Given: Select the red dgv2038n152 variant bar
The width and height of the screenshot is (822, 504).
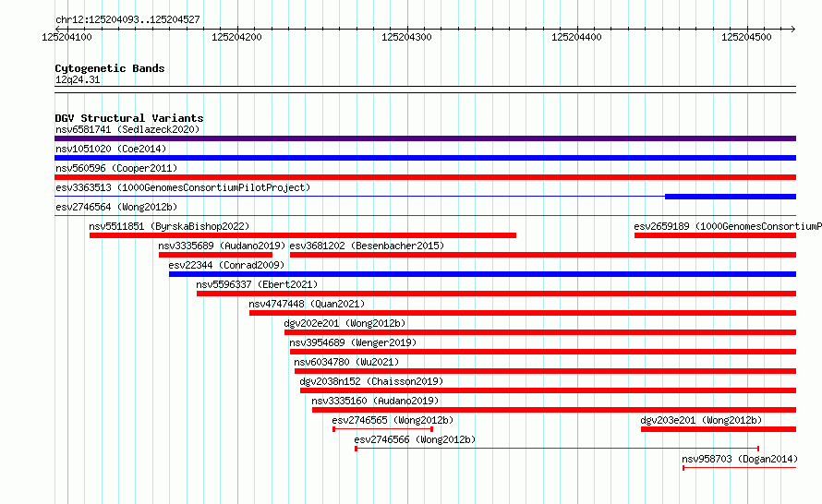Looking at the screenshot, I should pos(548,390).
